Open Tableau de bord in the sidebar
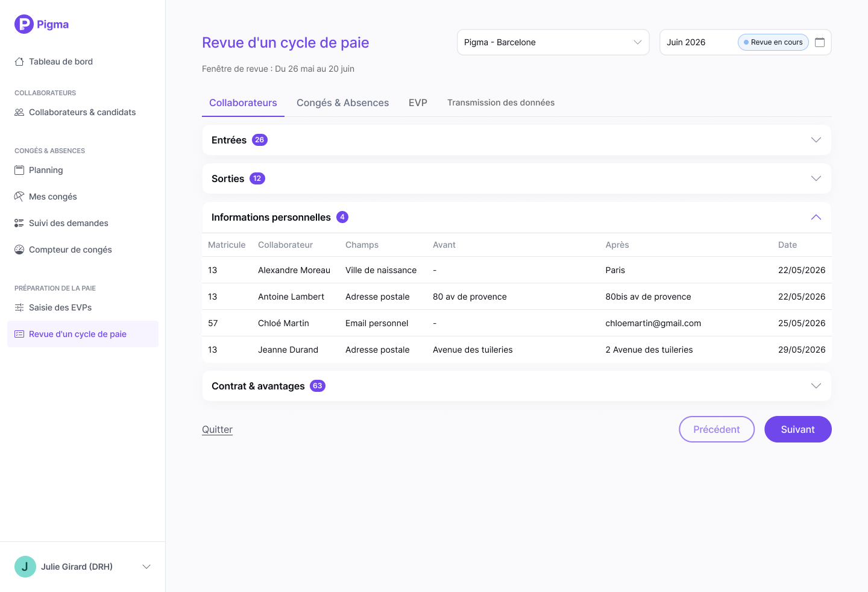 (60, 61)
